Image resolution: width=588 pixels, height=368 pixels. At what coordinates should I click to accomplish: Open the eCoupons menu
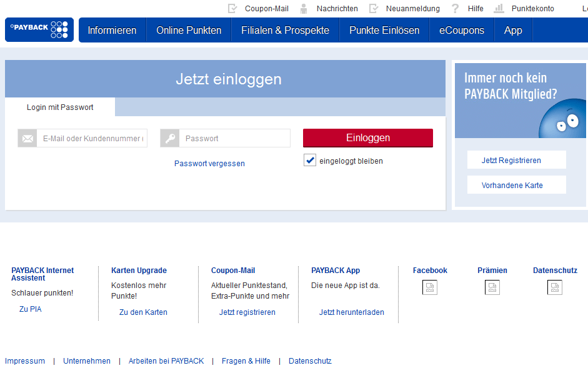pos(462,30)
